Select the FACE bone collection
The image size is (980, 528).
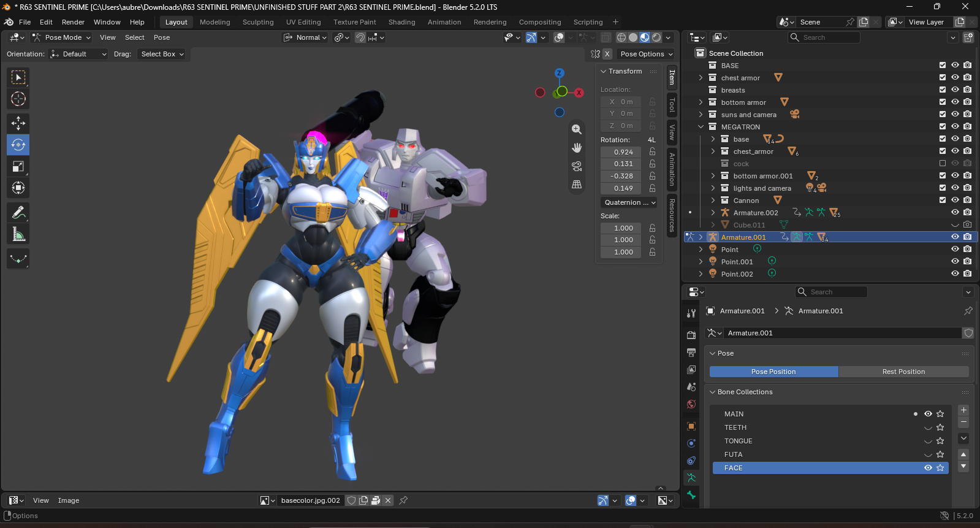pos(830,468)
